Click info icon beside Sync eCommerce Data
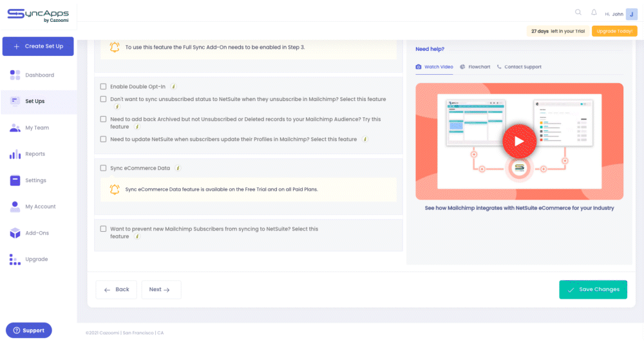 [x=178, y=168]
